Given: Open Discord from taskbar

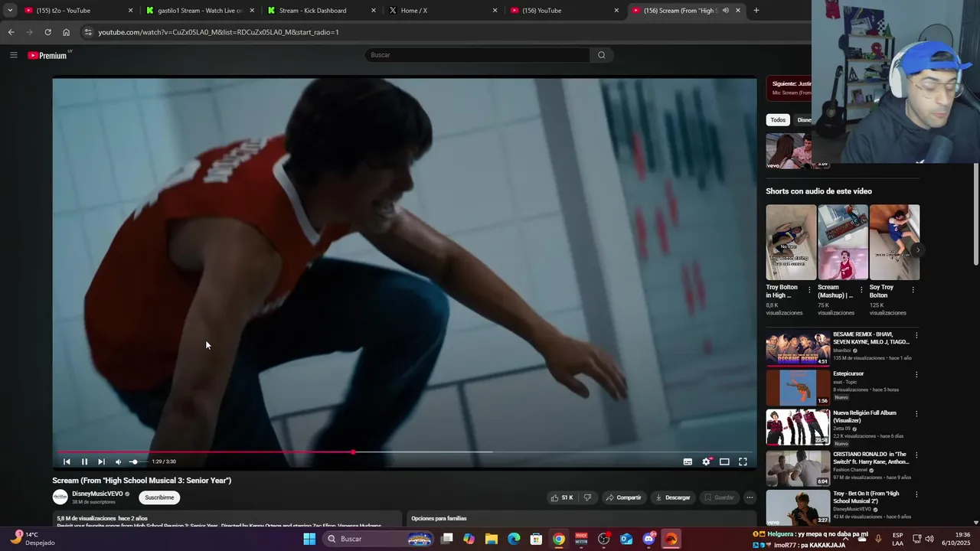Looking at the screenshot, I should (x=648, y=539).
